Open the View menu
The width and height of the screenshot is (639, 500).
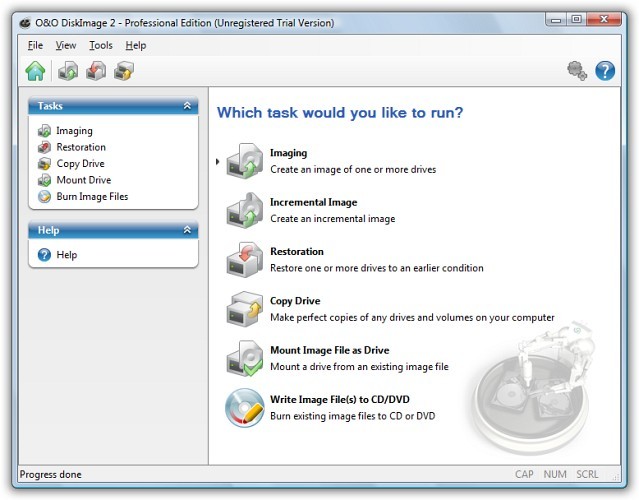click(x=66, y=45)
